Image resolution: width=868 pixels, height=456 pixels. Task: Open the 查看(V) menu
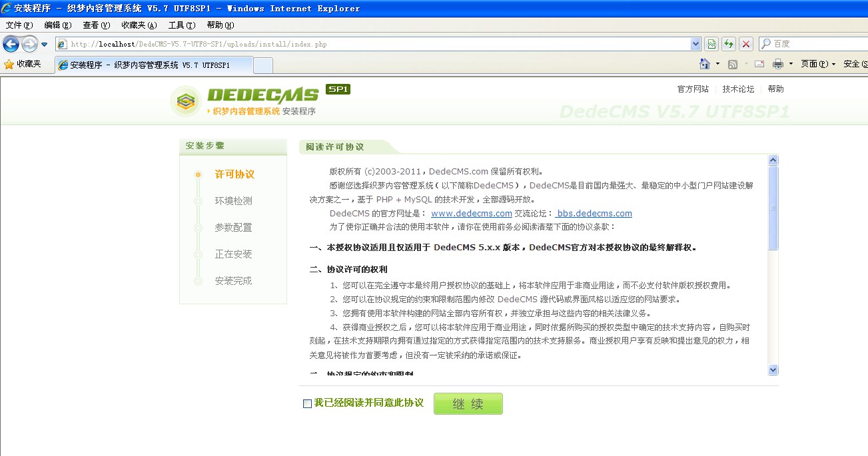pyautogui.click(x=97, y=25)
